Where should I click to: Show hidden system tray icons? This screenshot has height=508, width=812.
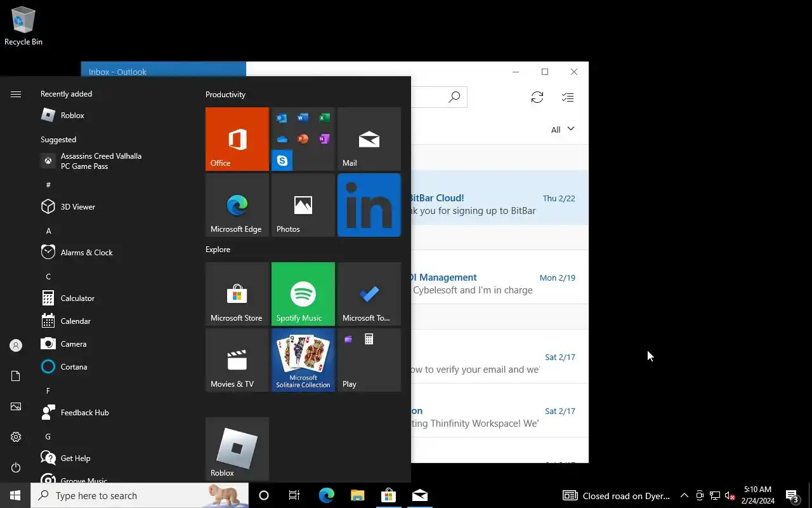tap(684, 495)
